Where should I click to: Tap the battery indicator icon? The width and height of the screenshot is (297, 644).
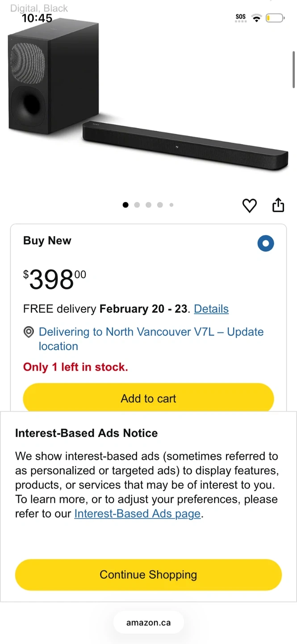pos(275,18)
